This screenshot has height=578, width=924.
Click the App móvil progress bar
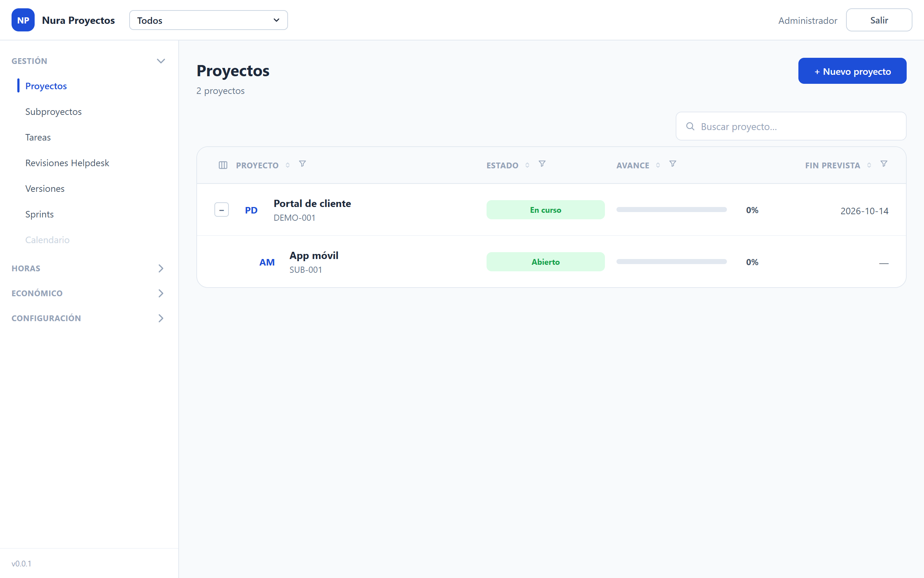671,262
